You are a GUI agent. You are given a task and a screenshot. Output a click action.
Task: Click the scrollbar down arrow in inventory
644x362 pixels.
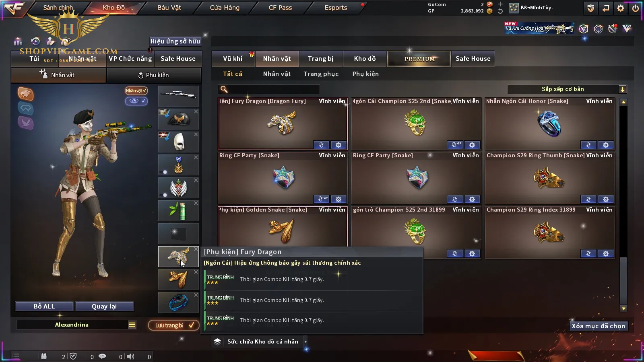pyautogui.click(x=623, y=309)
